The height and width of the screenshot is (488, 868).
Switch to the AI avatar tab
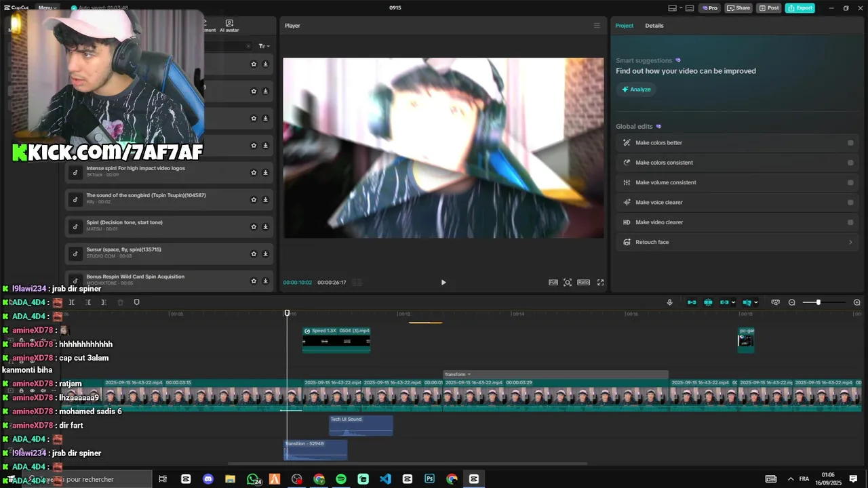(229, 26)
